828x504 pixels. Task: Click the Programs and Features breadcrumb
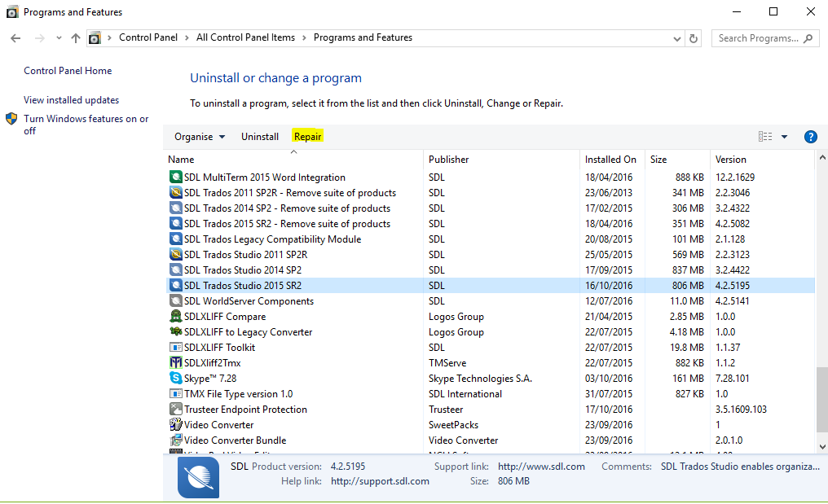point(363,37)
